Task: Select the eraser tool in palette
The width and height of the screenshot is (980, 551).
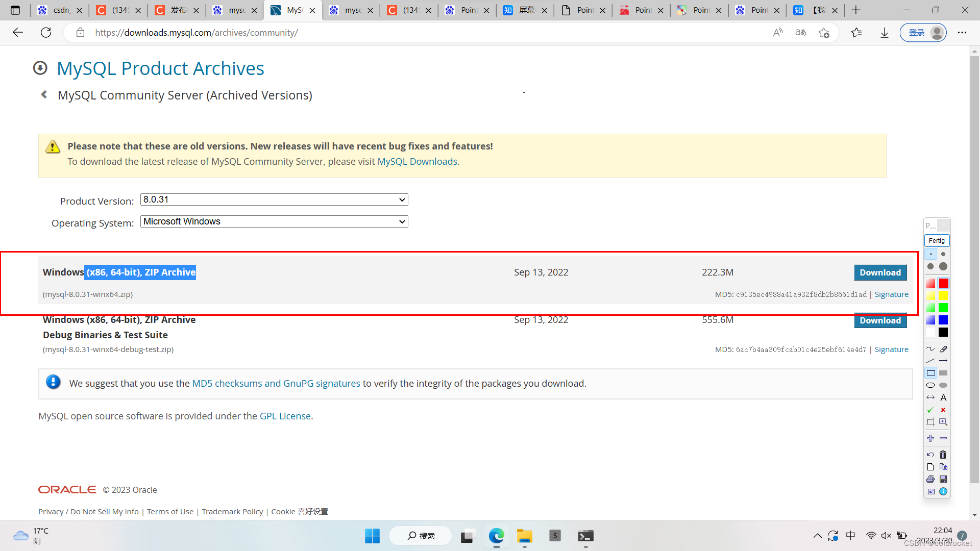Action: 943,349
